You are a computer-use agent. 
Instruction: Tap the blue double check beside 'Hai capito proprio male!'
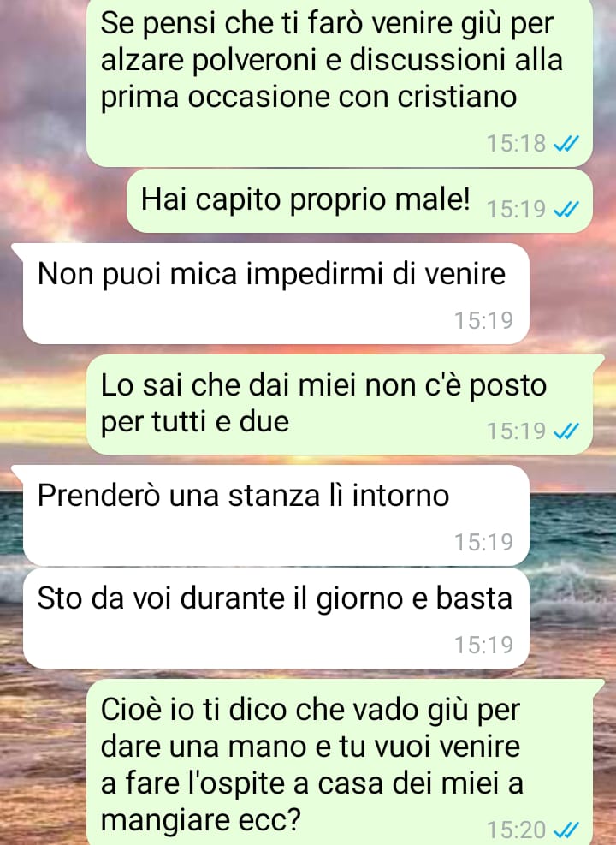coord(566,209)
